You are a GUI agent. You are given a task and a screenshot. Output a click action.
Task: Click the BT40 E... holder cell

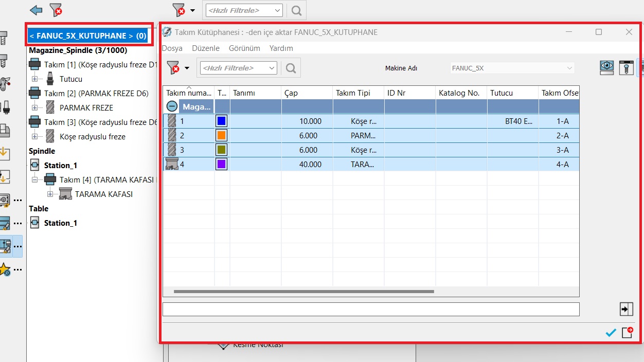pos(513,121)
